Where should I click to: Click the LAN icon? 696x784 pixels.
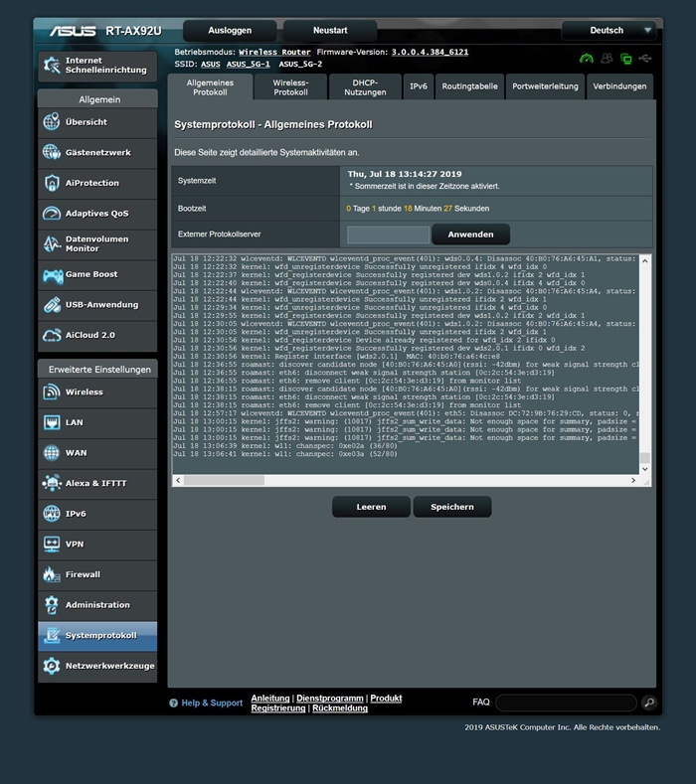51,422
